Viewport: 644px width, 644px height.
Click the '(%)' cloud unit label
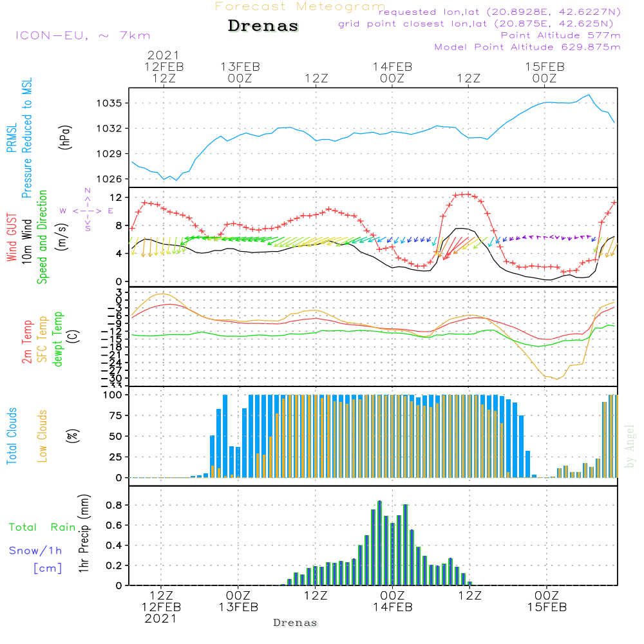point(72,436)
